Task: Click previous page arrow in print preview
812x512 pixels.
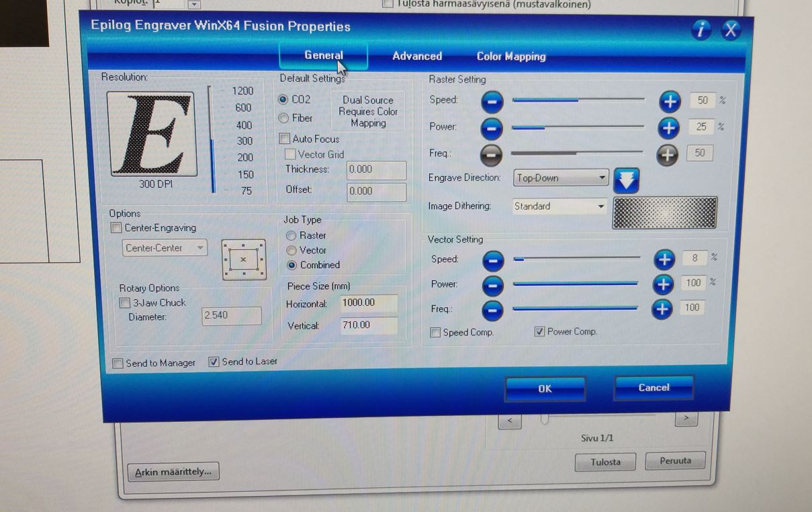Action: (510, 421)
